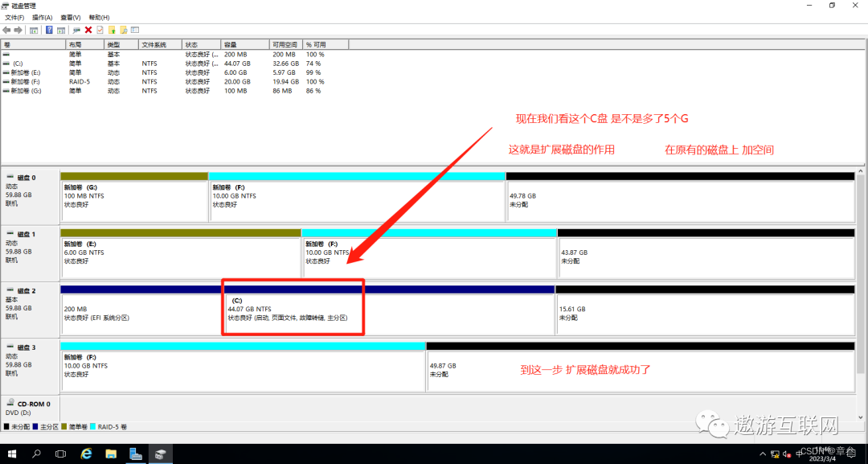Sort by the 卷 column header
The width and height of the screenshot is (868, 464).
click(x=33, y=44)
